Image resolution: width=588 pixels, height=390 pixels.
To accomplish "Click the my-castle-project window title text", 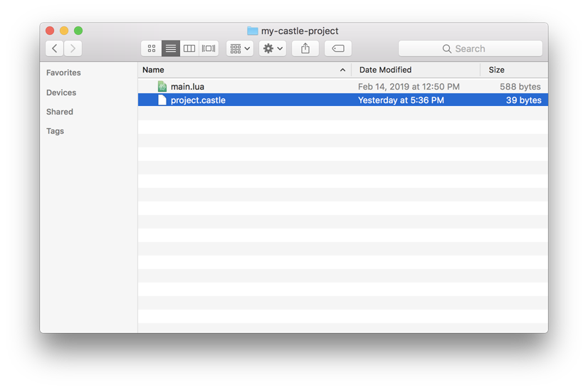I will point(300,31).
